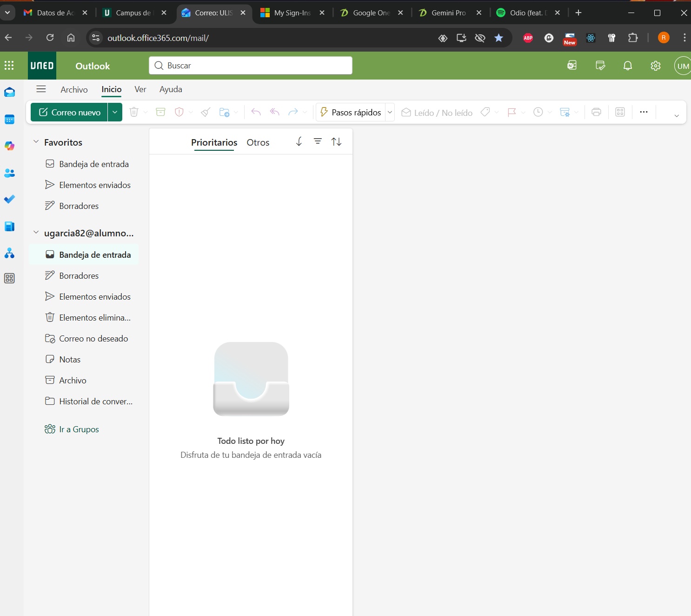Open the Ayuda ribbon tab
Screen dimensions: 691x616
[171, 89]
